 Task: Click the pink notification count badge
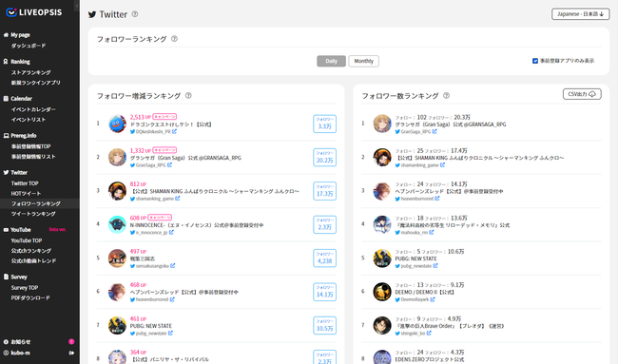pos(71,341)
